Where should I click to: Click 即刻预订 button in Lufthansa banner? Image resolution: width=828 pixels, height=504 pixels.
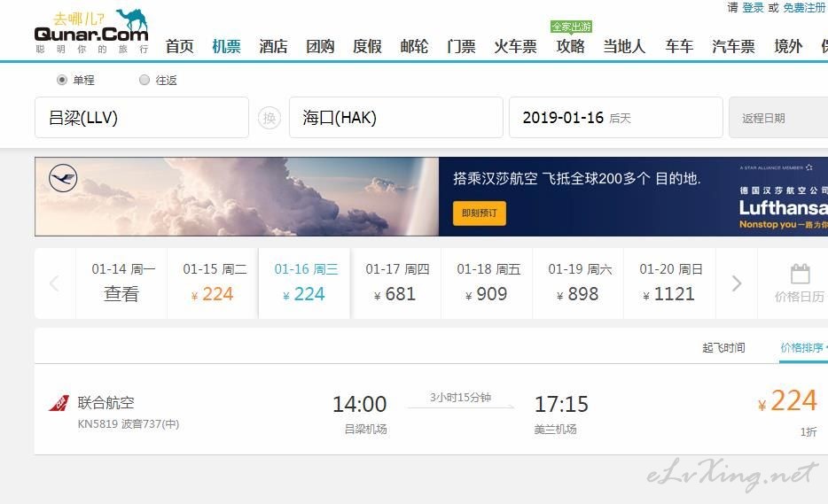(480, 213)
